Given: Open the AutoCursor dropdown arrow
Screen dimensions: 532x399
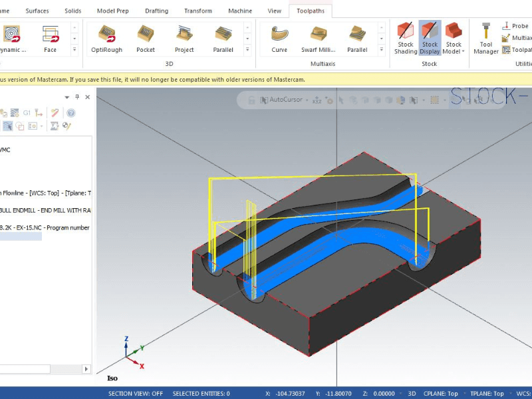Looking at the screenshot, I should point(307,100).
